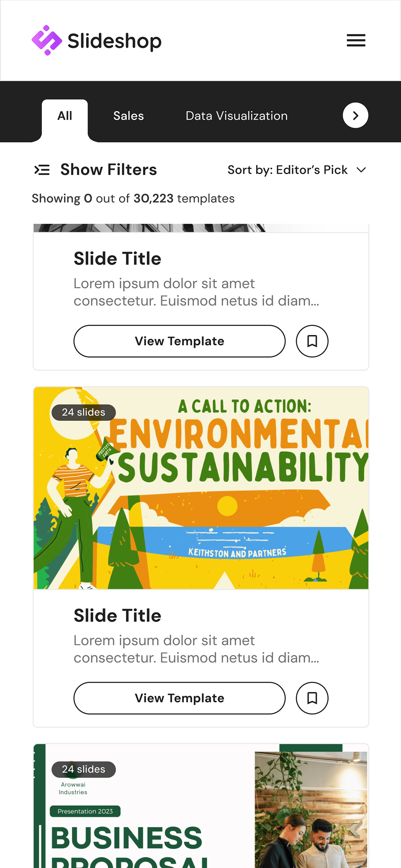Image resolution: width=401 pixels, height=868 pixels.
Task: Select the All category tab
Action: pos(65,116)
